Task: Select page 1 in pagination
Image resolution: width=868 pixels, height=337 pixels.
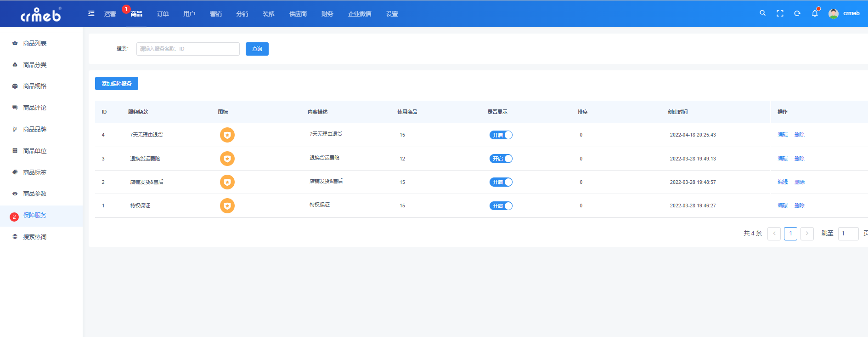Action: [x=790, y=234]
